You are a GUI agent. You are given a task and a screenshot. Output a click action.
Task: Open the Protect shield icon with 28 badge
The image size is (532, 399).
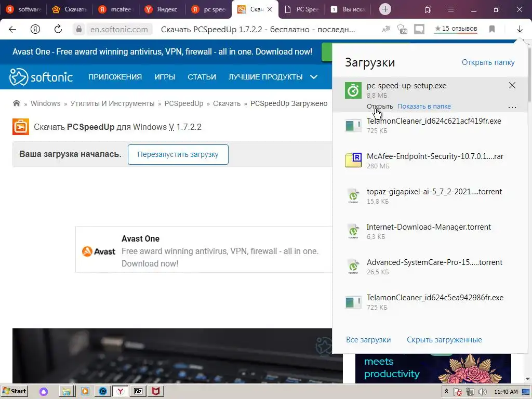tap(402, 30)
